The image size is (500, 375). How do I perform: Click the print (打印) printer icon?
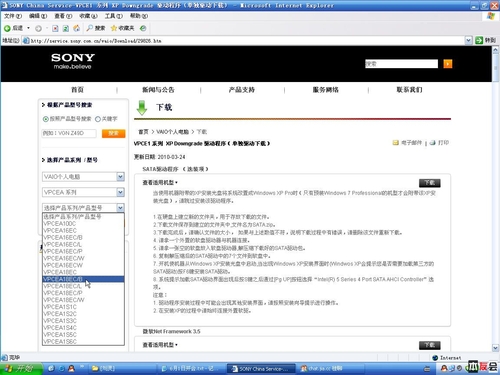coord(433,143)
